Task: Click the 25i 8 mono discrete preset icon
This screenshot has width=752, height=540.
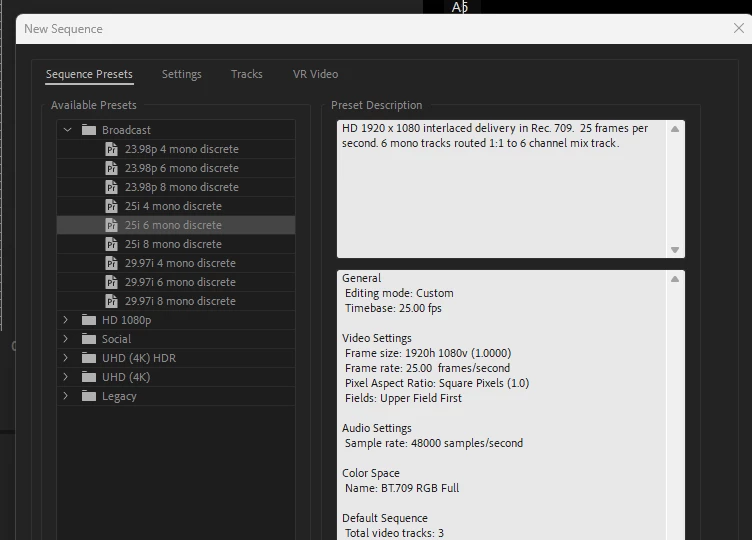Action: click(x=111, y=244)
